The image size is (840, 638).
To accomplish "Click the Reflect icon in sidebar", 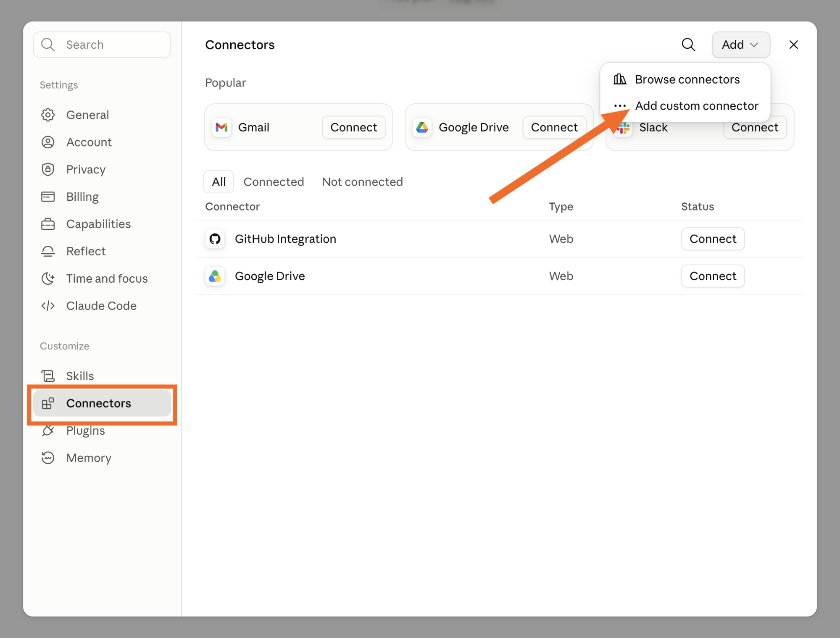I will coord(48,251).
